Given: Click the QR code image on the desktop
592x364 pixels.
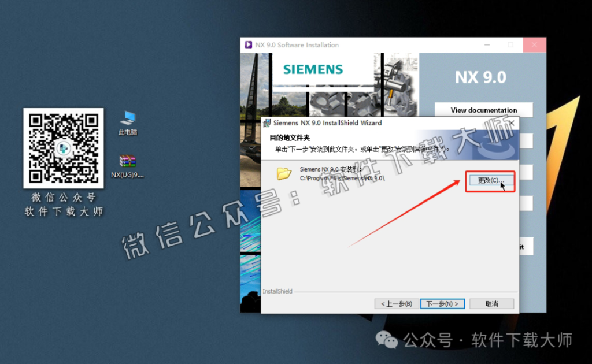Looking at the screenshot, I should [64, 147].
